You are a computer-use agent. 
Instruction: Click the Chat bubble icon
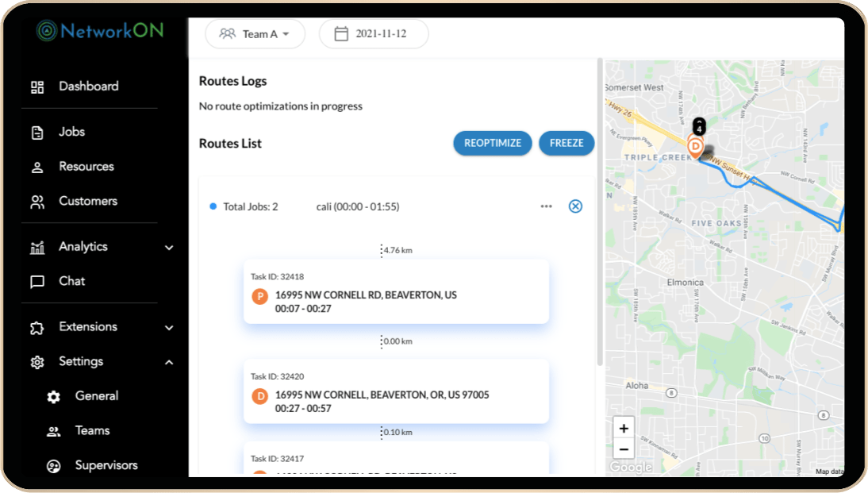(37, 282)
